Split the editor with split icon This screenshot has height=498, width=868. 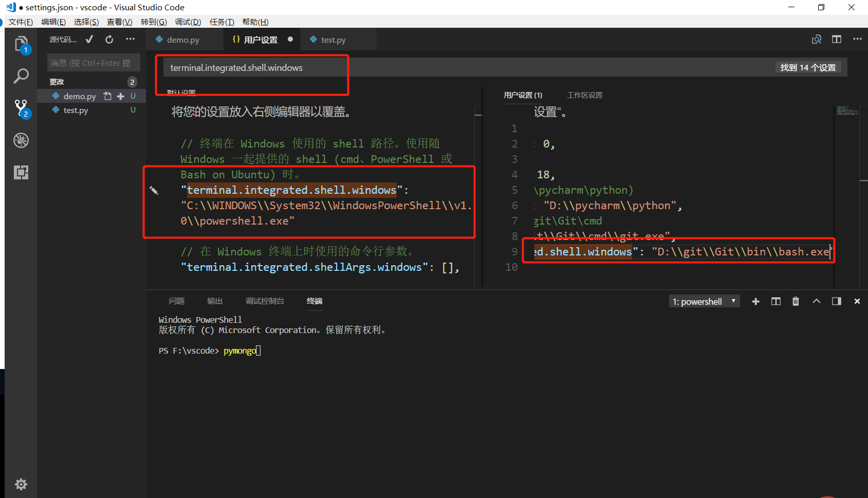837,40
